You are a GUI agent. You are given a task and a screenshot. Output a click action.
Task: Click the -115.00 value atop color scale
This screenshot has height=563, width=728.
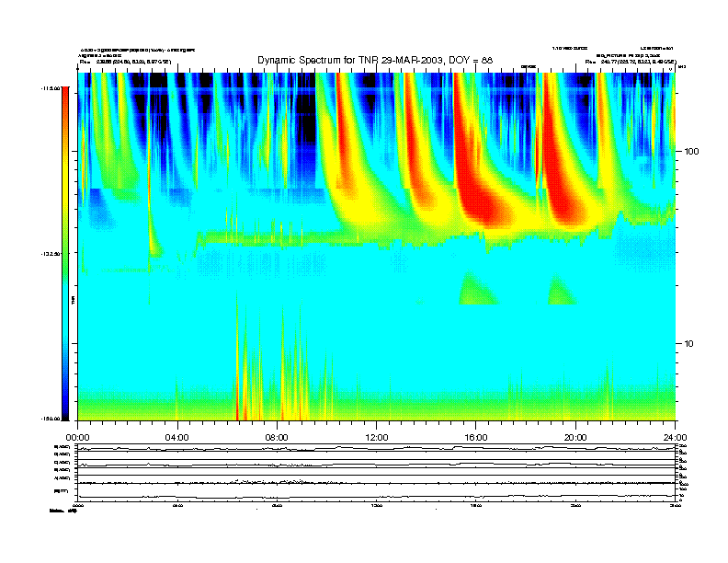[51, 87]
